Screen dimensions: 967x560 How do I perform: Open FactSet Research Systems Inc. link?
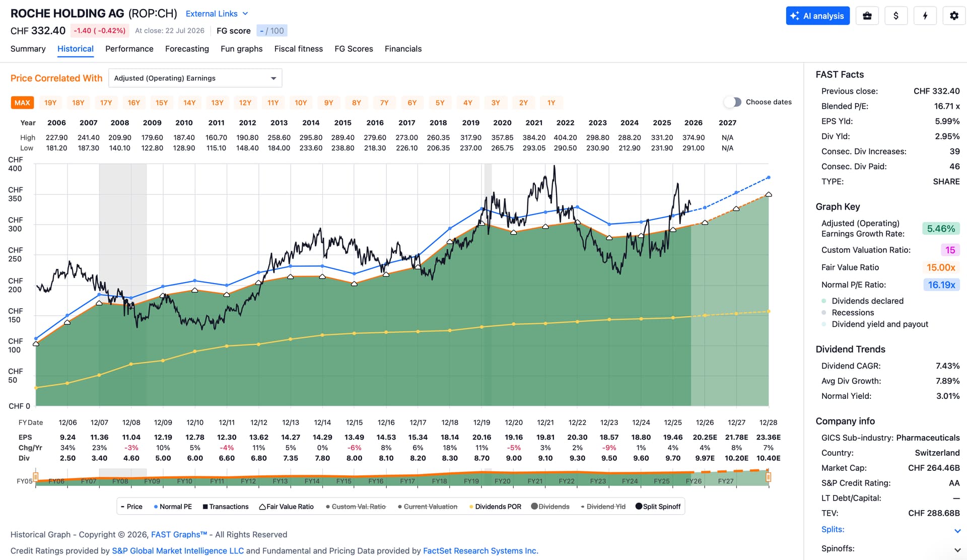[x=481, y=551]
